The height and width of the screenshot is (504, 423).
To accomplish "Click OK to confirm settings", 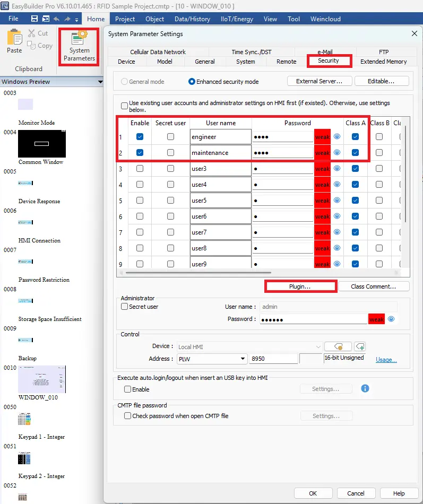I will (313, 493).
